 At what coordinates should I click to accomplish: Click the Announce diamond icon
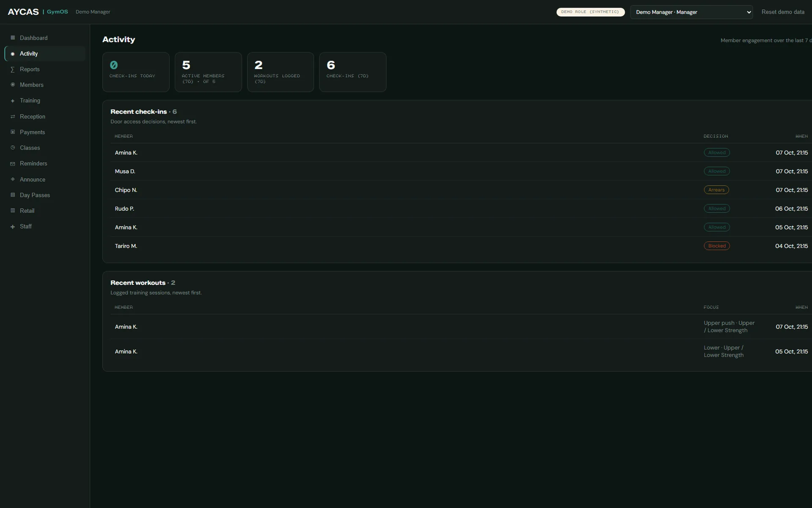click(13, 179)
